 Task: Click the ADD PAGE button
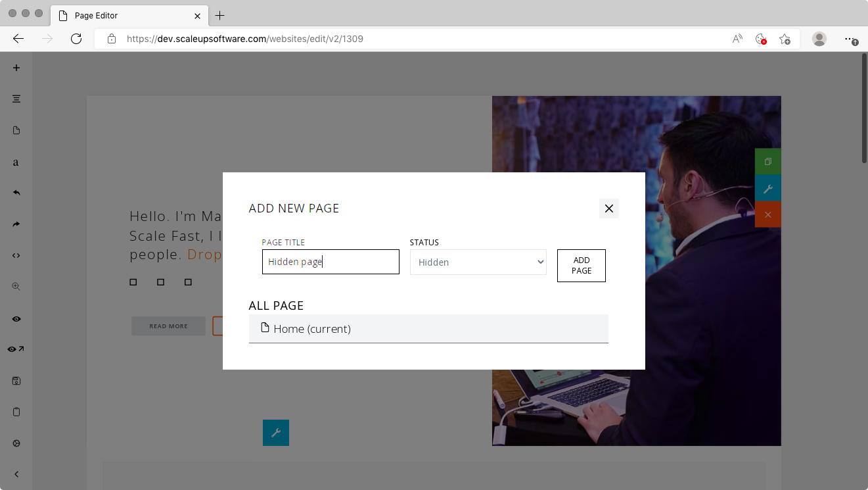[582, 266]
